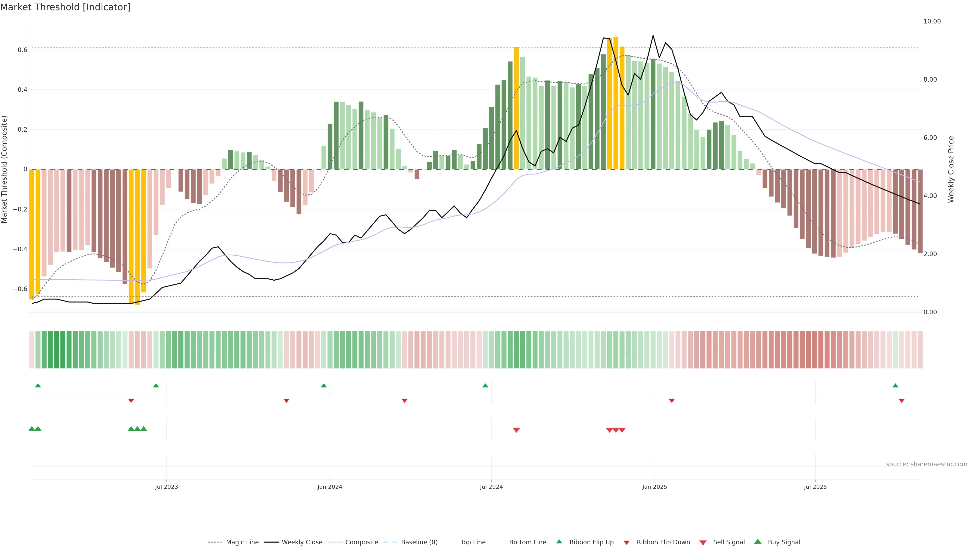This screenshot has height=551, width=980.
Task: Click the Ribbon Flip Down marker between Jan and Jul 2024
Action: 405,401
